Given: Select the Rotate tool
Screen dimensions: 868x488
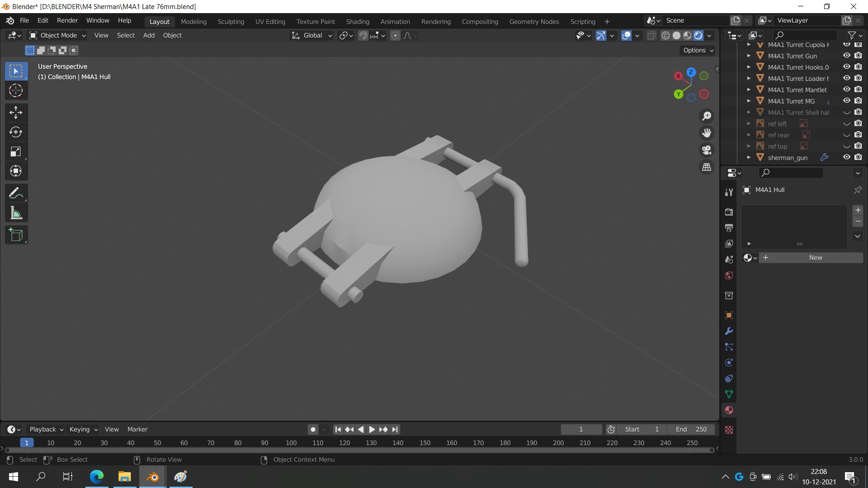Looking at the screenshot, I should (16, 132).
